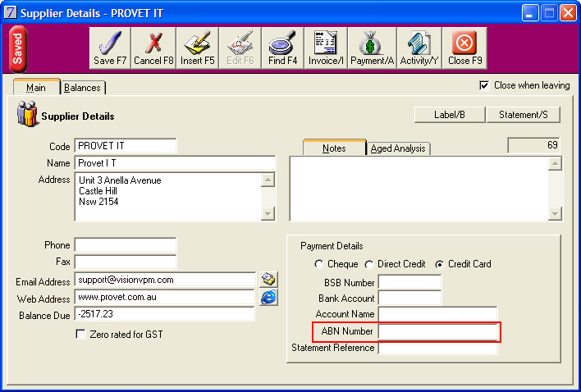
Task: Click the Internet Explorer icon beside Web Address
Action: tap(268, 297)
